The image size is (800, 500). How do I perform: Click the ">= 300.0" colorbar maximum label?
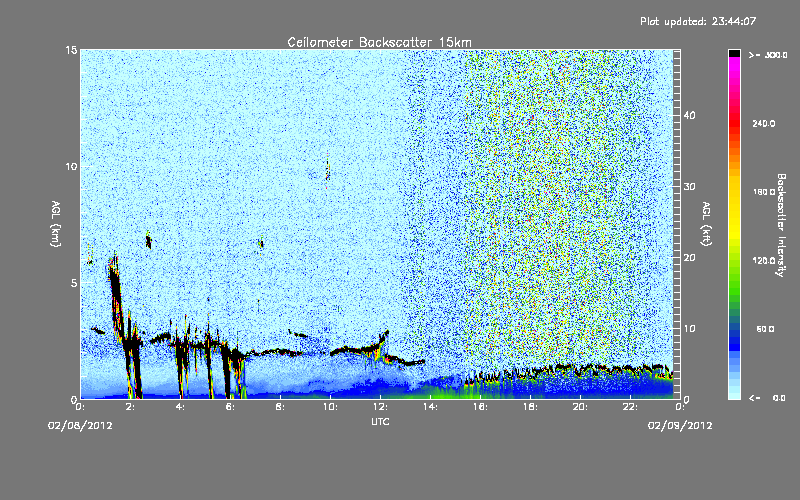(x=768, y=55)
